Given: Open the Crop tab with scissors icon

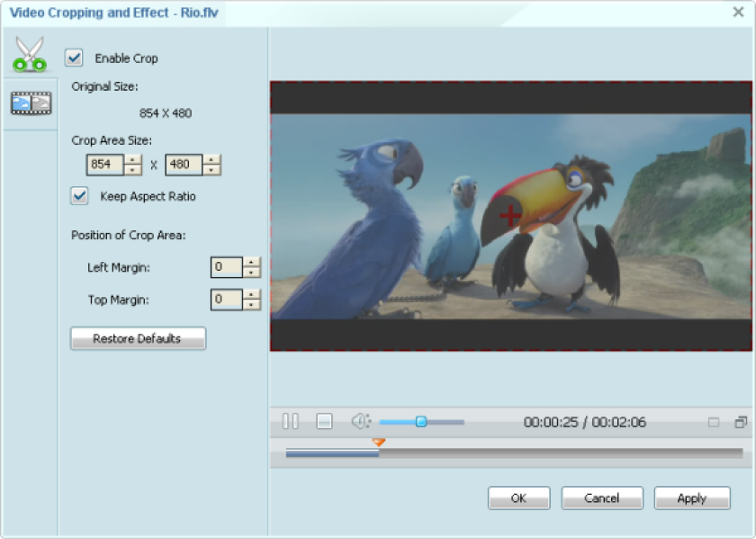Looking at the screenshot, I should click(30, 54).
